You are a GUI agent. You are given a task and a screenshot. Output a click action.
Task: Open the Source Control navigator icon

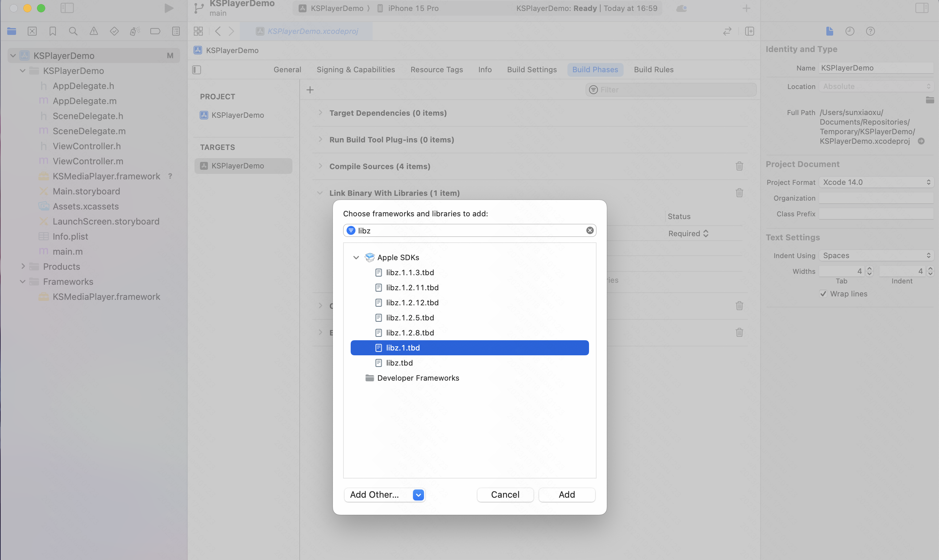point(32,31)
